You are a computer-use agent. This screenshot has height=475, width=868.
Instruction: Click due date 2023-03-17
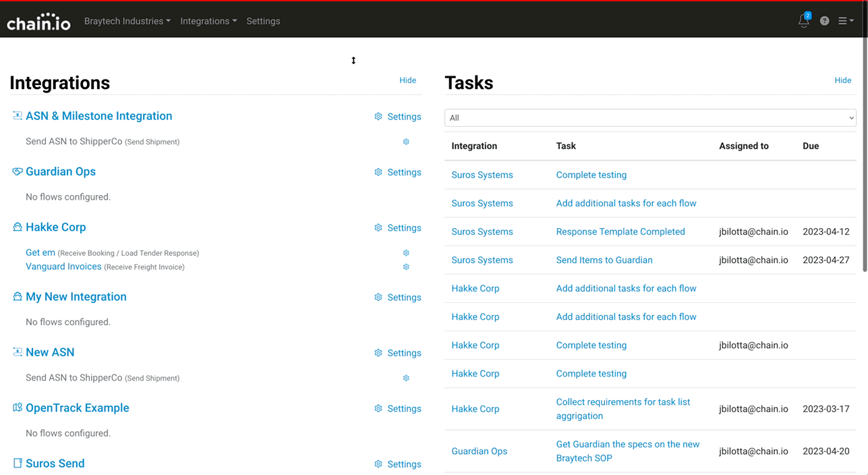(x=826, y=409)
